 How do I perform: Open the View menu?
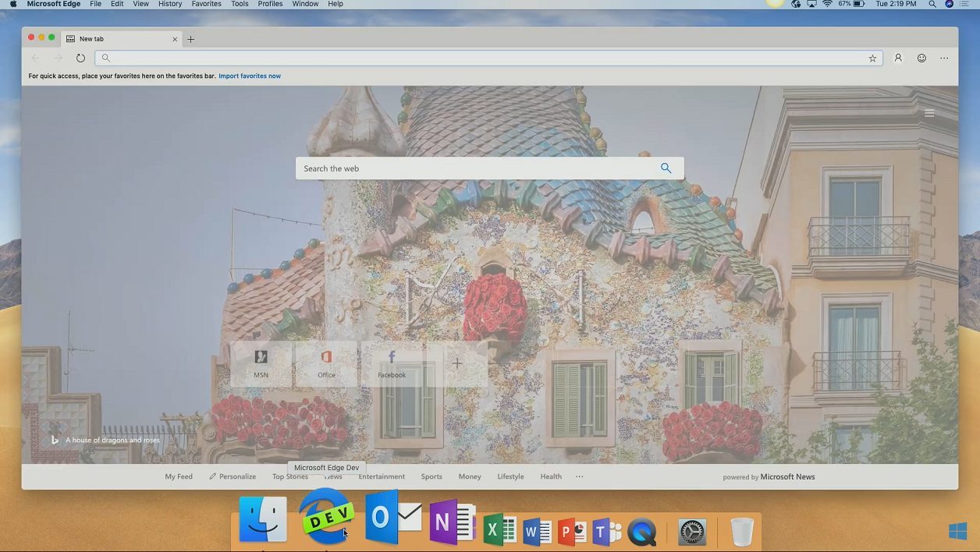[x=140, y=4]
